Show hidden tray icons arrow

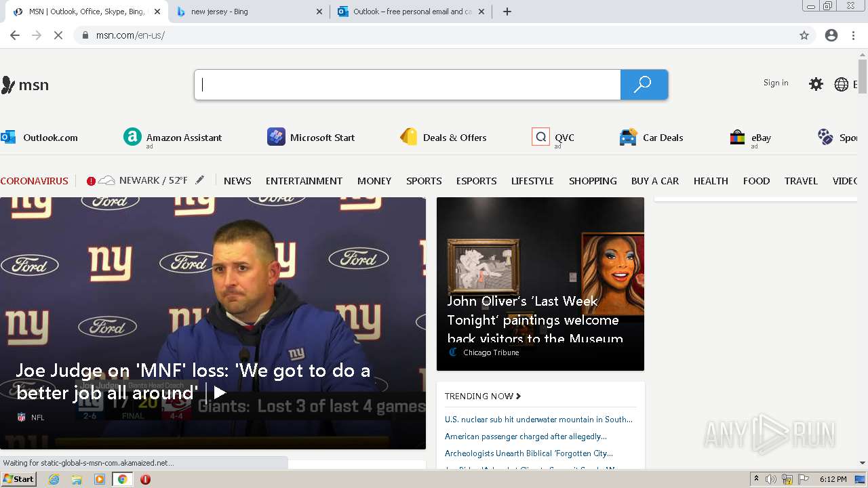point(756,479)
